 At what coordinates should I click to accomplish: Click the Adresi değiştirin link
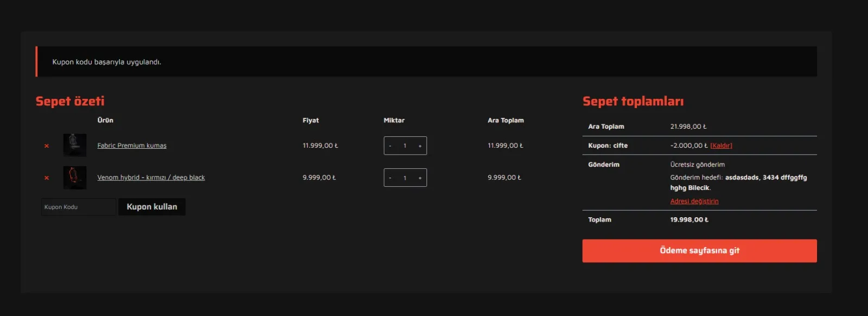click(694, 201)
